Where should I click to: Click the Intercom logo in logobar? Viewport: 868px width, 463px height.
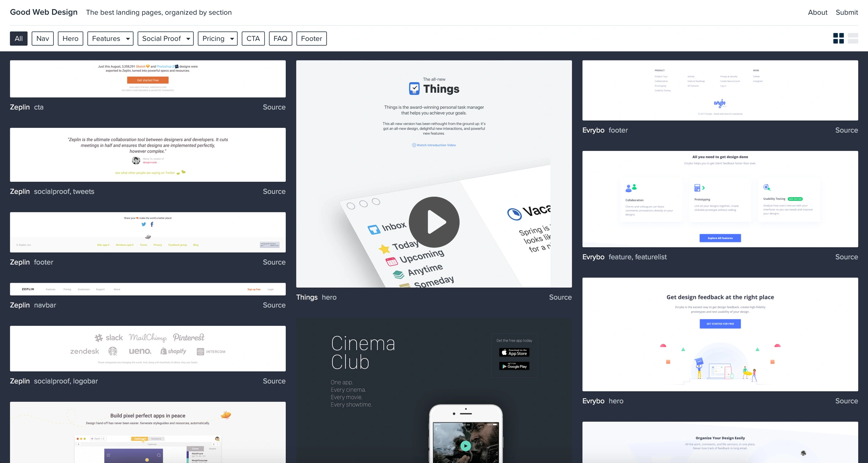[211, 352]
